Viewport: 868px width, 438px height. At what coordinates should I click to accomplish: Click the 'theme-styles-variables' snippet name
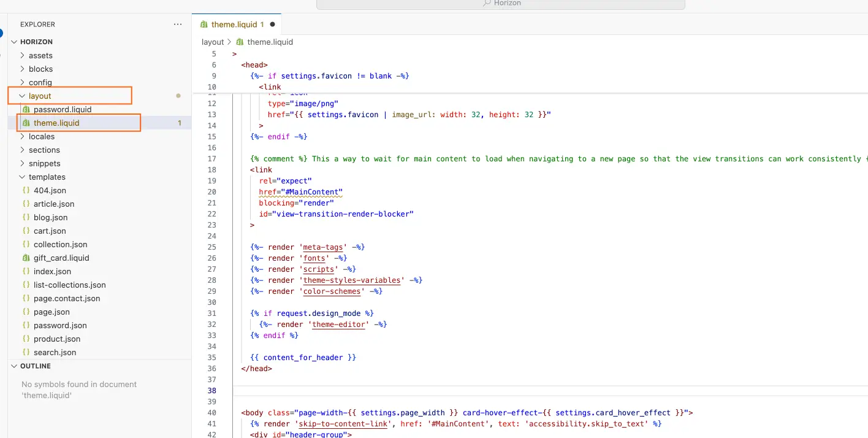click(x=352, y=280)
